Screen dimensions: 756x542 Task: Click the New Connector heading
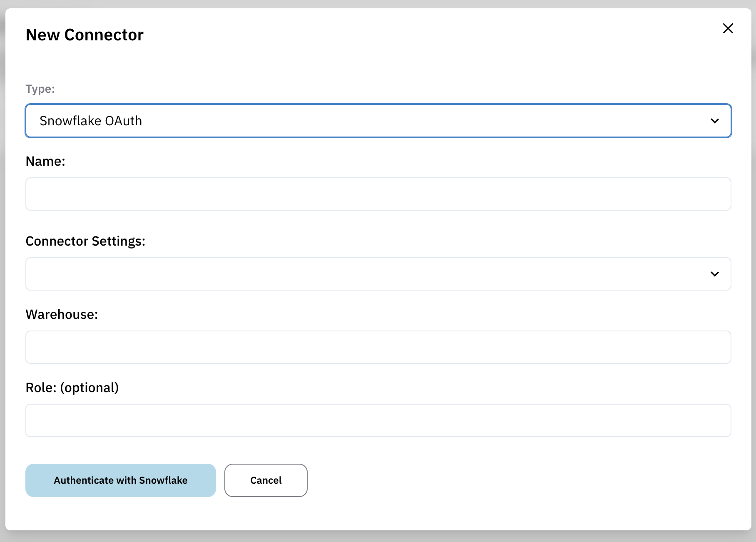tap(85, 35)
